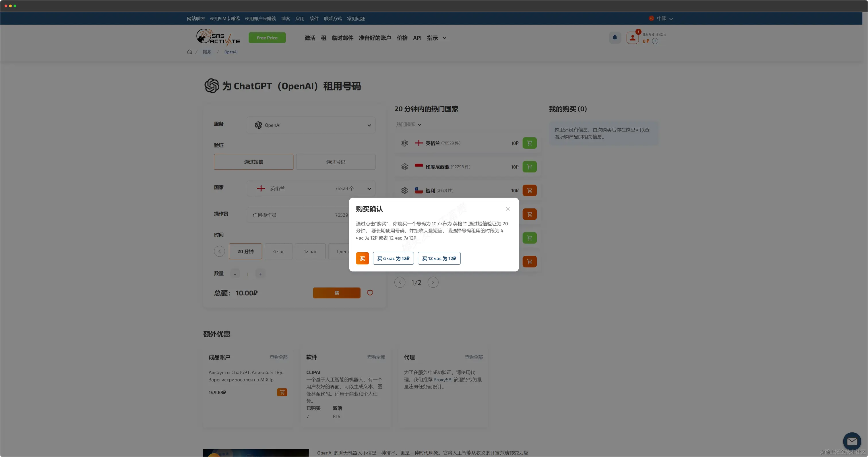Click the Free Price button
This screenshot has width=868, height=457.
(x=267, y=38)
